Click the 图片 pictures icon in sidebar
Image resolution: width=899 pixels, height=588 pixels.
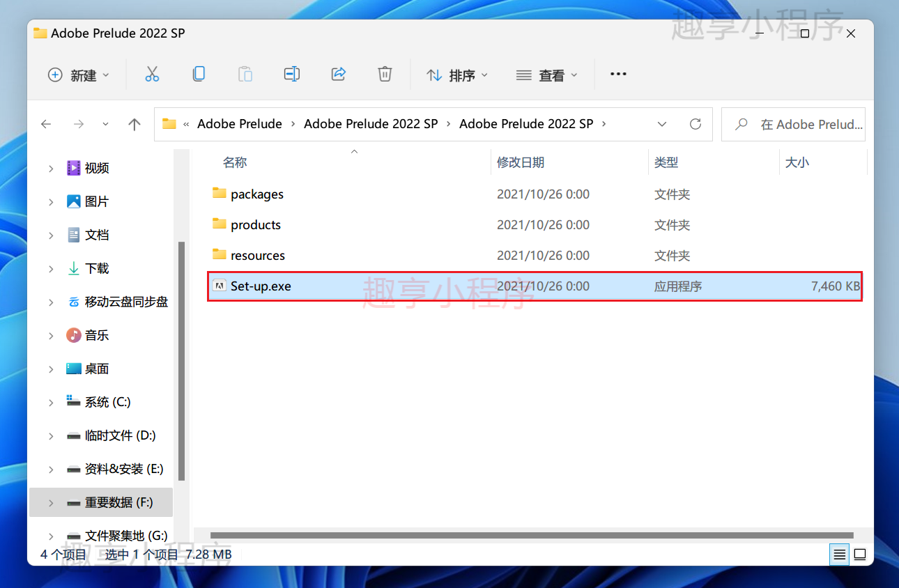click(74, 201)
